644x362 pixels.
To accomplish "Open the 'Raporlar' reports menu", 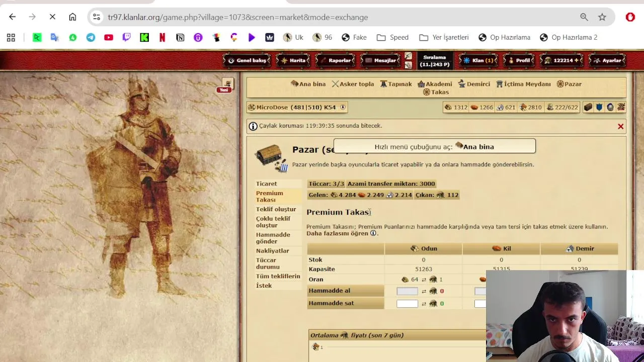I will 335,60.
